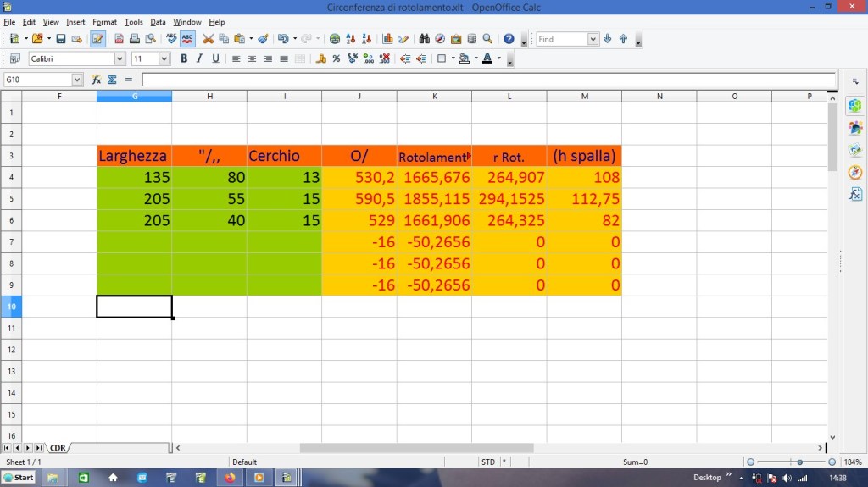Toggle Bold formatting
Viewport: 868px width, 487px height.
point(184,58)
